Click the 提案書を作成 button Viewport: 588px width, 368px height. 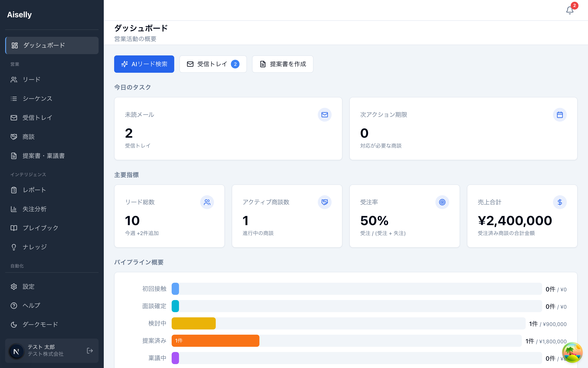click(x=283, y=64)
